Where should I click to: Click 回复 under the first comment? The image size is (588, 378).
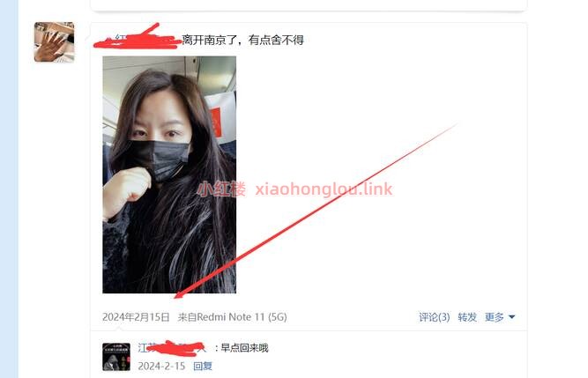click(x=203, y=366)
